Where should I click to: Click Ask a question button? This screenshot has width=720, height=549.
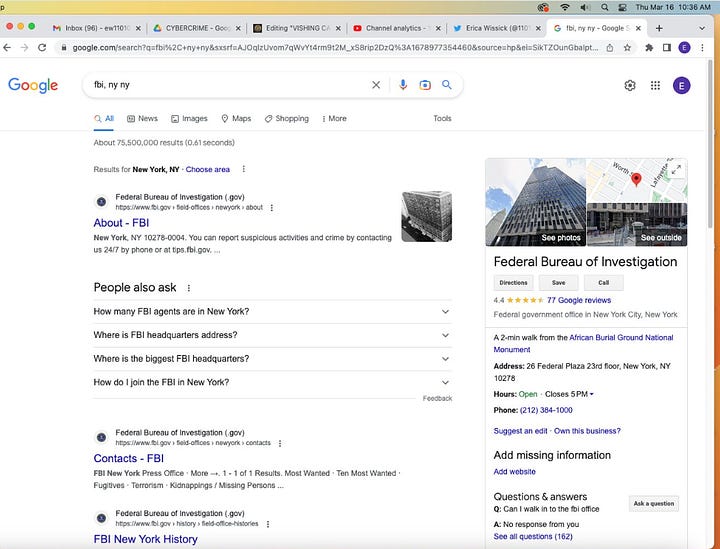click(653, 504)
